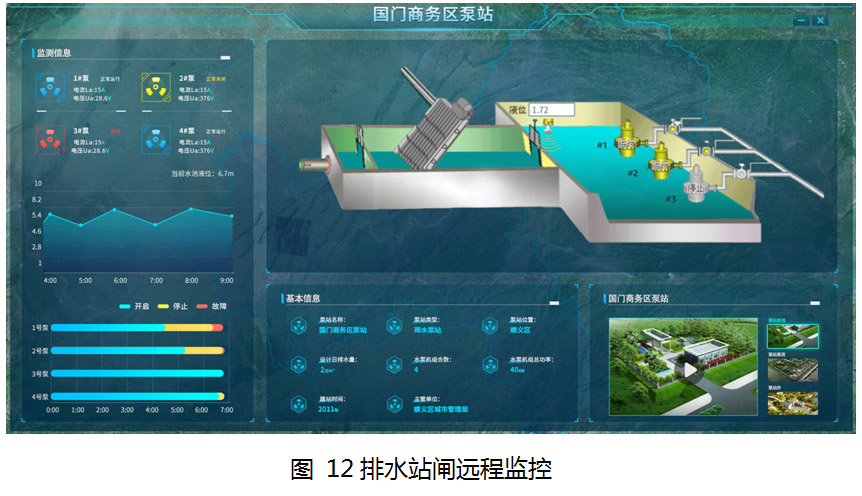Screen dimensions: 862x496
Task: Click the 设计日排水量 hexagon icon
Action: click(298, 365)
